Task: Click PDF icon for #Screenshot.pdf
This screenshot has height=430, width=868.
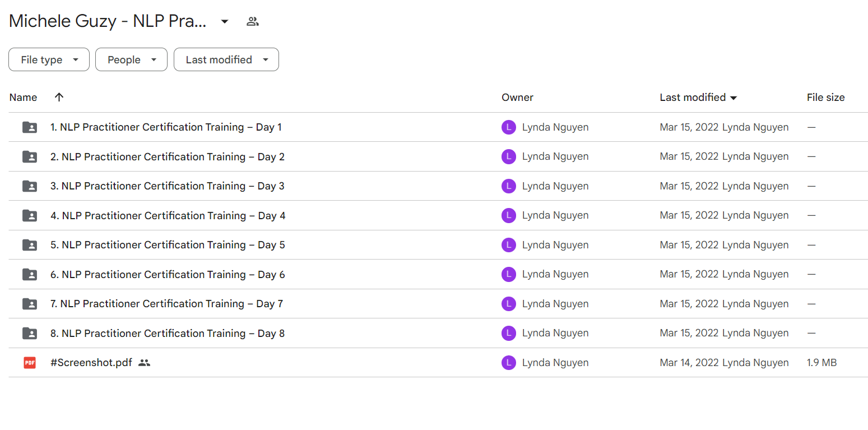Action: [30, 363]
